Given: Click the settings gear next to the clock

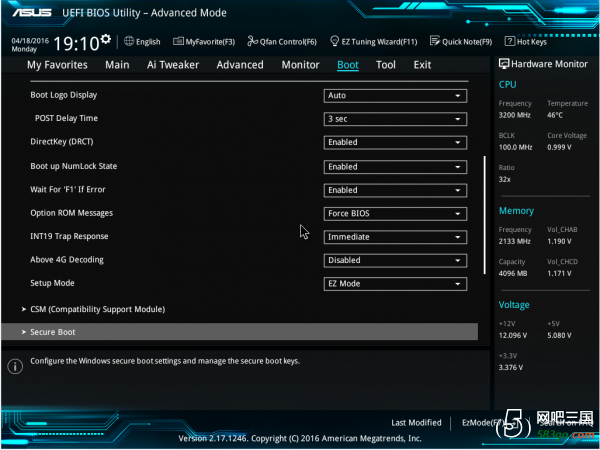Looking at the screenshot, I should (106, 39).
